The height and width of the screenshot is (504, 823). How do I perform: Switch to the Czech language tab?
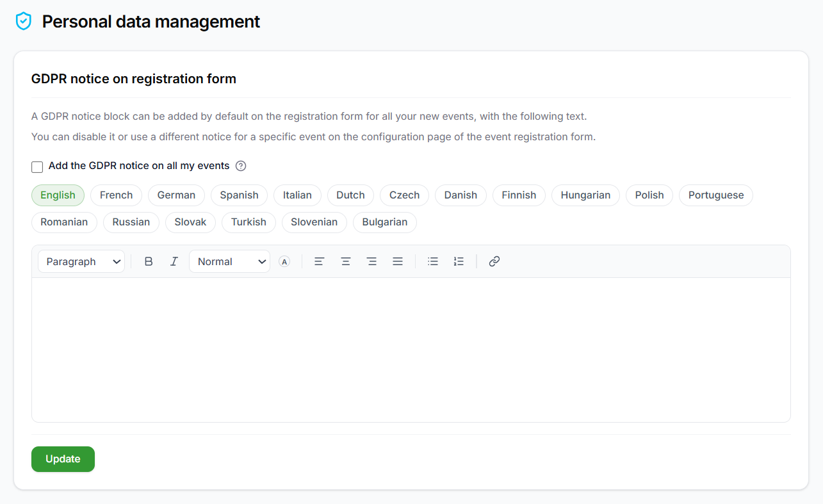405,195
